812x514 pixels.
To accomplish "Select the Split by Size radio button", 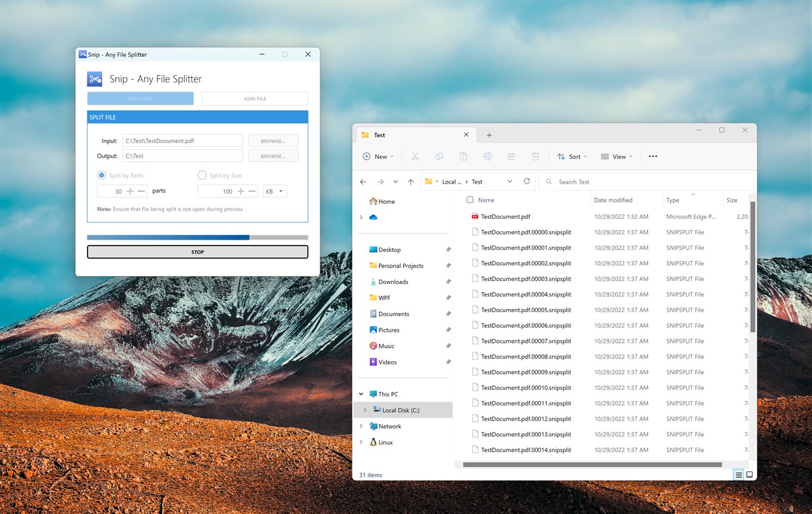I will pos(202,175).
